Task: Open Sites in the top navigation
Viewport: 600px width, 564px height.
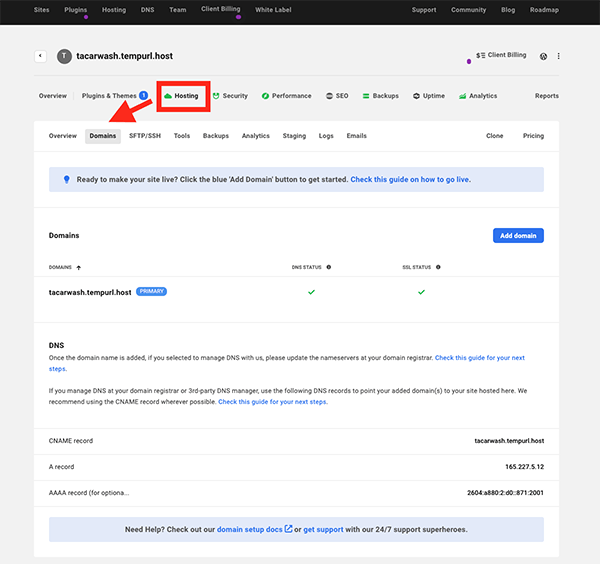Action: click(41, 10)
